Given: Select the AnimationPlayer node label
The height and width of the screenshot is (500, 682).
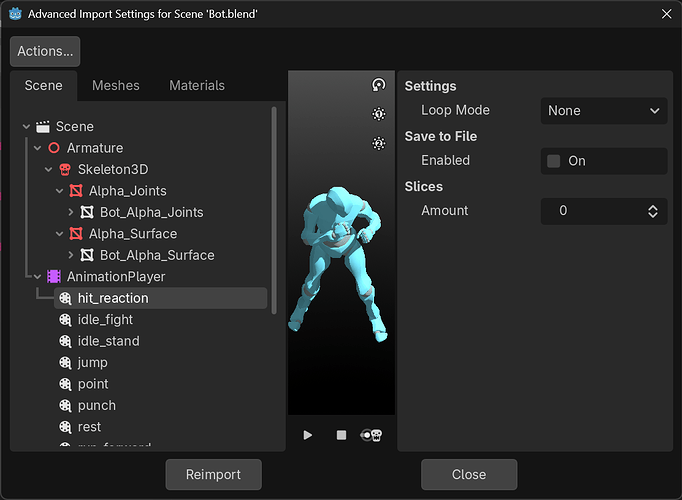Looking at the screenshot, I should pyautogui.click(x=116, y=277).
